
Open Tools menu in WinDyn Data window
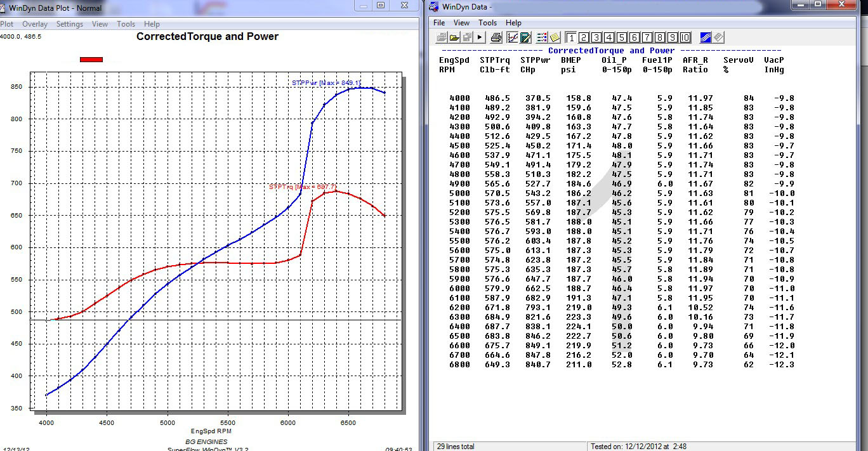[488, 23]
